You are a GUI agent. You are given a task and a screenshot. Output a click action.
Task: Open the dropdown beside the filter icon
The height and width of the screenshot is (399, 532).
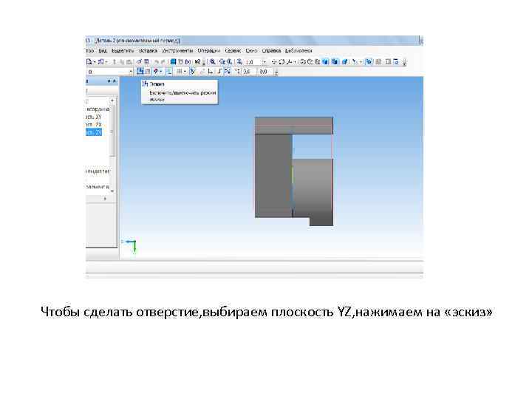coord(361,62)
